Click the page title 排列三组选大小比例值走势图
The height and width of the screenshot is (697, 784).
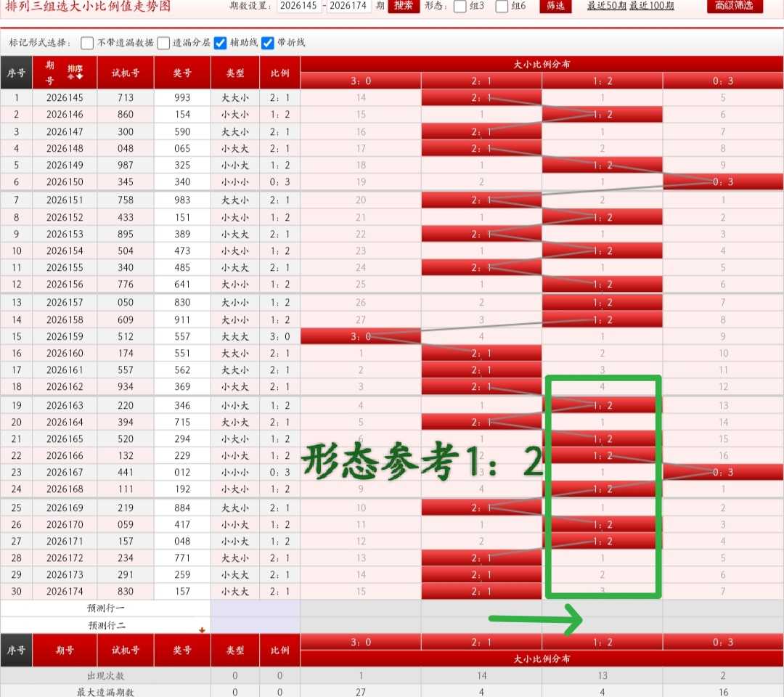tap(88, 6)
